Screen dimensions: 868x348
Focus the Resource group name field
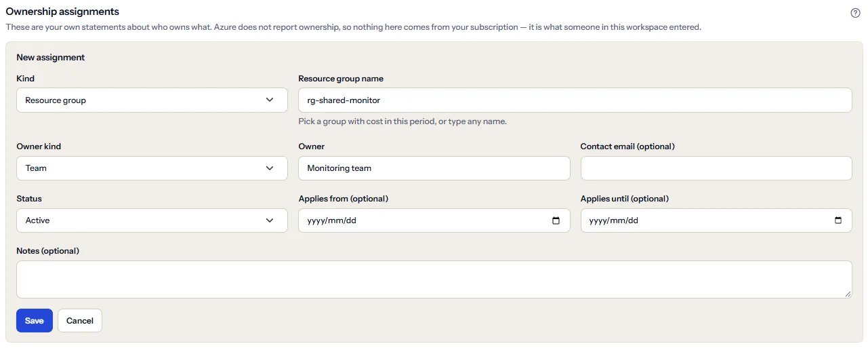[575, 100]
